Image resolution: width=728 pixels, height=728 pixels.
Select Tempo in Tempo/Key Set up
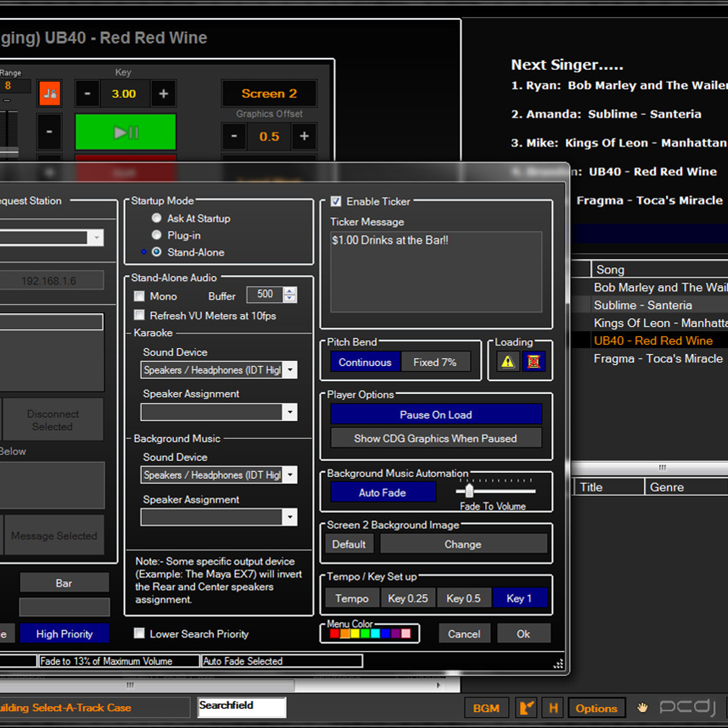pos(352,598)
